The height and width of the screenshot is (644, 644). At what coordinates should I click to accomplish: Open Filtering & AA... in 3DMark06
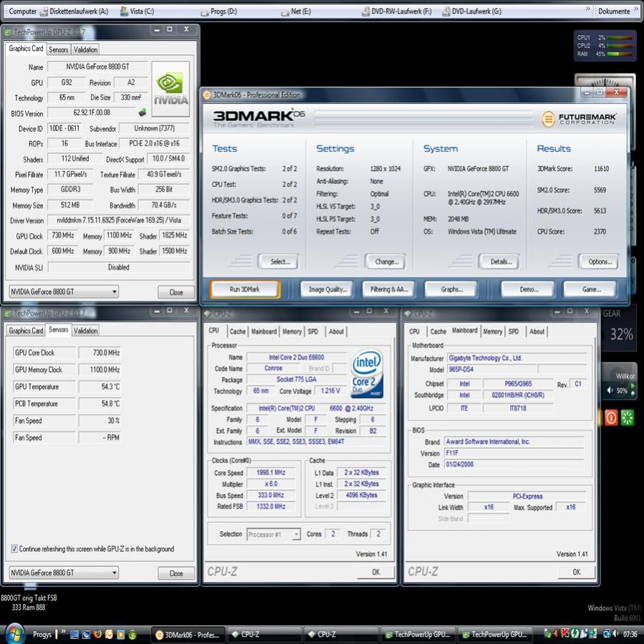click(x=388, y=289)
